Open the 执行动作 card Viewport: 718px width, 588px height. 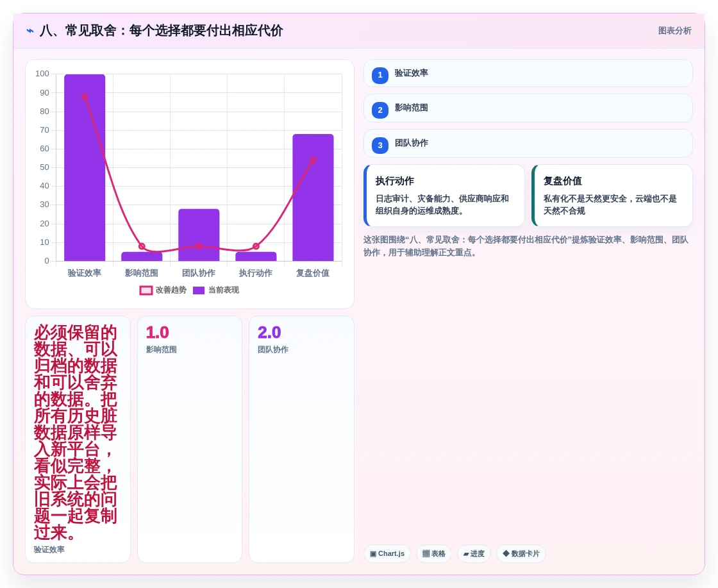pyautogui.click(x=444, y=196)
